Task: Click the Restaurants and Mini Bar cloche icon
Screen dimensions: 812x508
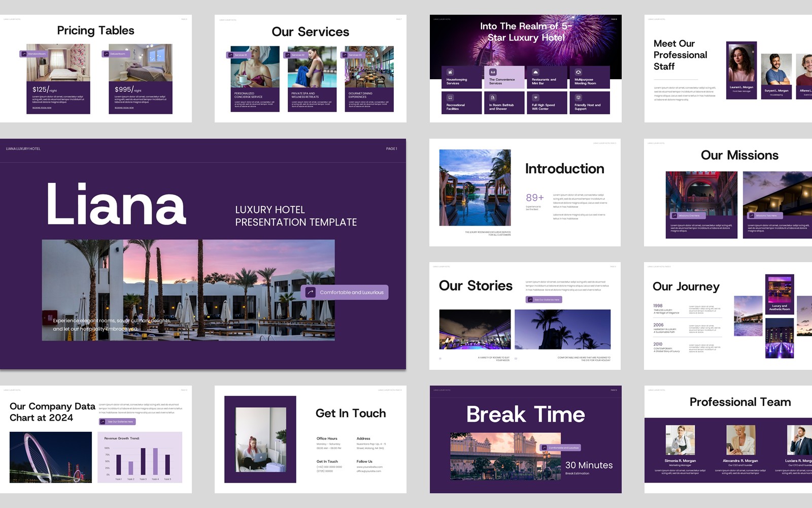Action: (x=535, y=72)
